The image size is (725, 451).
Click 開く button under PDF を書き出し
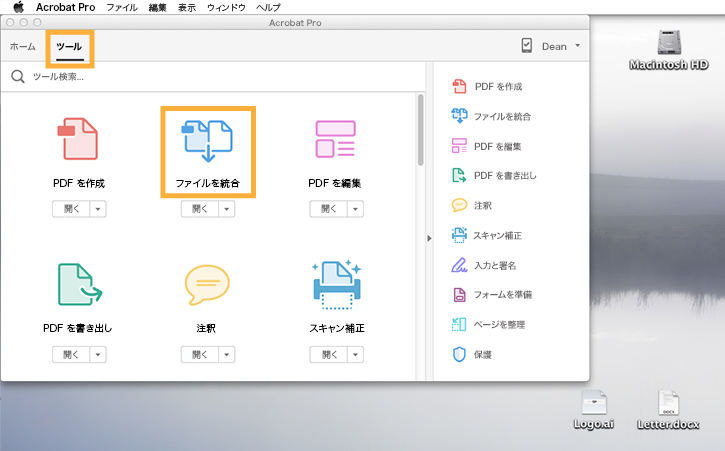click(x=71, y=355)
